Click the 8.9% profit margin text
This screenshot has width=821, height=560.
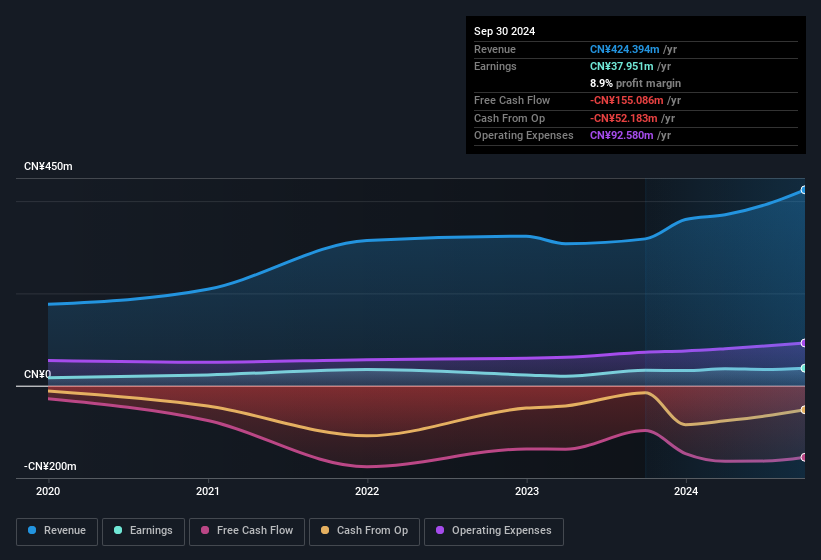point(636,83)
